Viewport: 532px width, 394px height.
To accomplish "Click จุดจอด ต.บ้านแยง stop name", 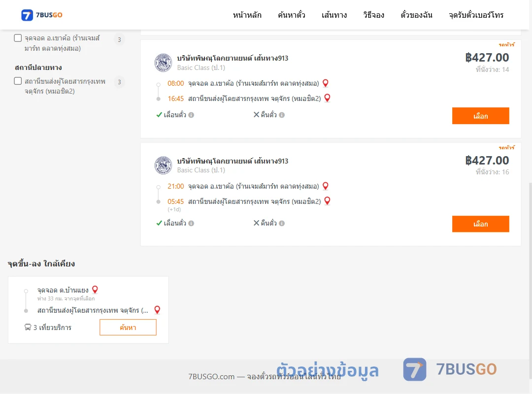I will pyautogui.click(x=63, y=290).
